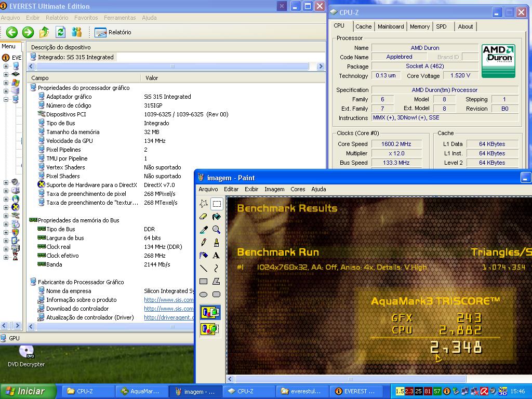Select the Text tool in Paint

pos(217,256)
